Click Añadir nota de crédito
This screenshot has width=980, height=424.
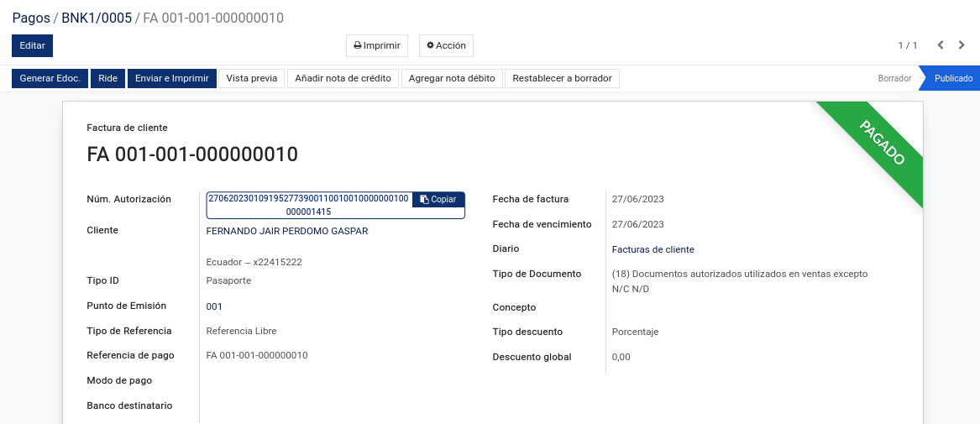point(343,79)
